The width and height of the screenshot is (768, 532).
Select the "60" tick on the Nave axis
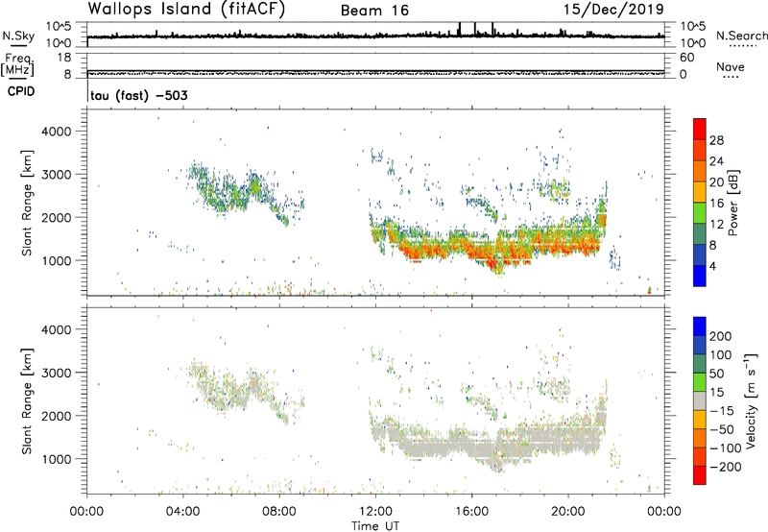(x=686, y=58)
